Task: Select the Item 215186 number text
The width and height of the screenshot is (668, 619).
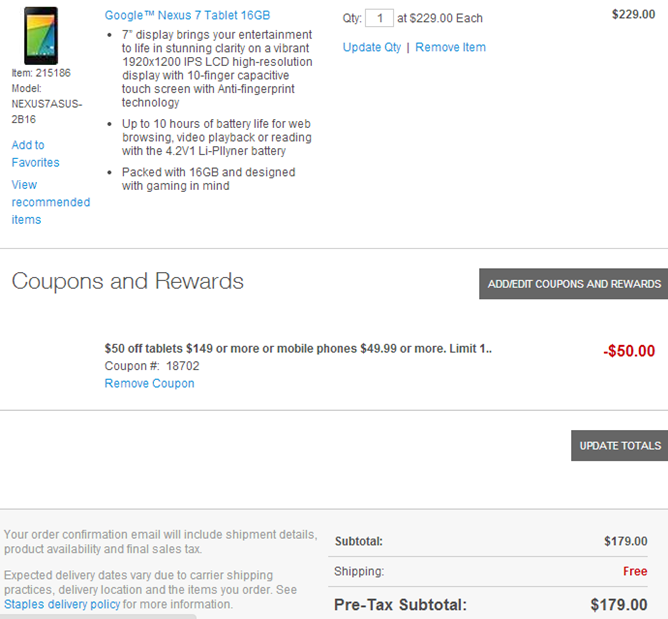Action: 53,73
